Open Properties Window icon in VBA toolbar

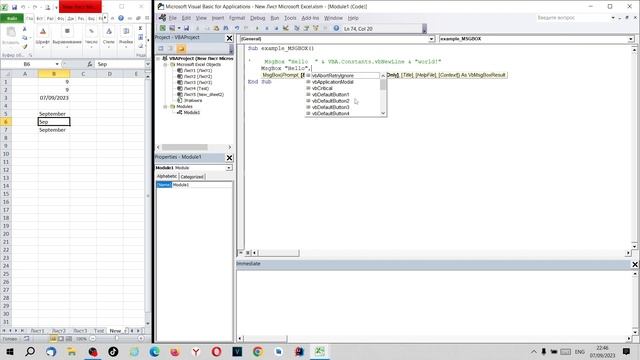coord(306,28)
